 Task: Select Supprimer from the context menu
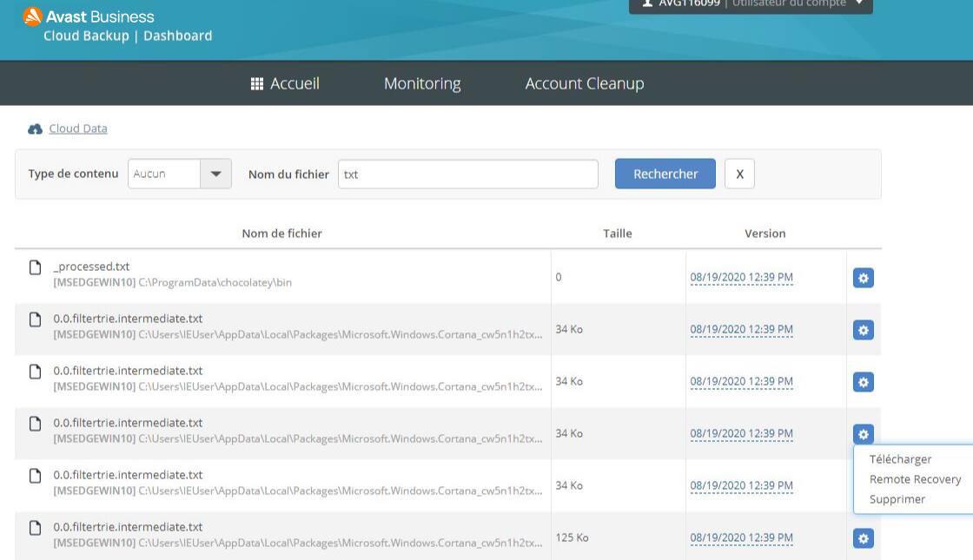[x=897, y=499]
